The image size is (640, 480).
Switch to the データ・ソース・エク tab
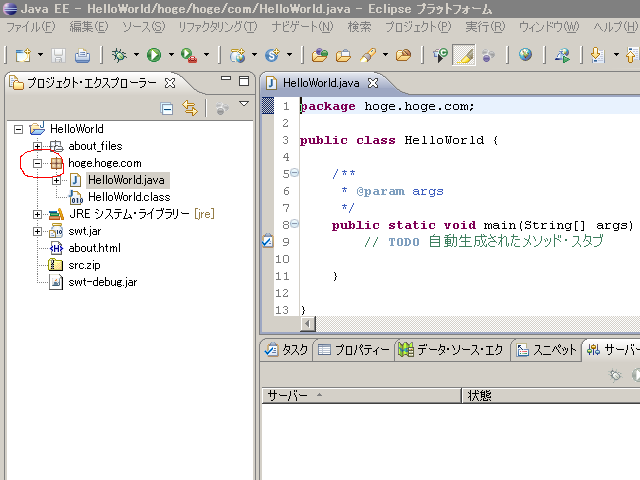pos(451,350)
